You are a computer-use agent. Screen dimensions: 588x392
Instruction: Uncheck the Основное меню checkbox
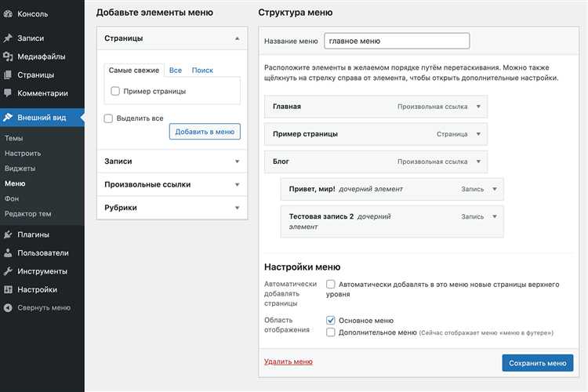coord(330,321)
